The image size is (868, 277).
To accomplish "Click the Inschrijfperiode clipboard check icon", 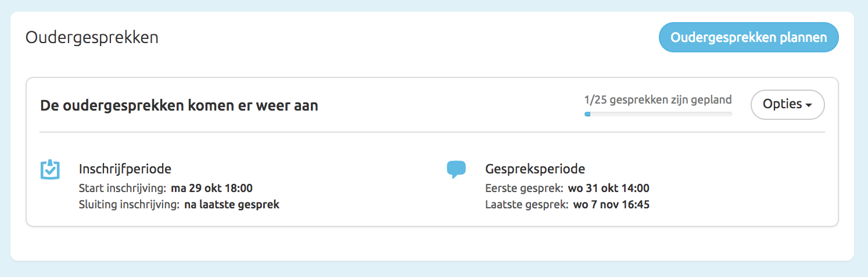I will tap(50, 169).
